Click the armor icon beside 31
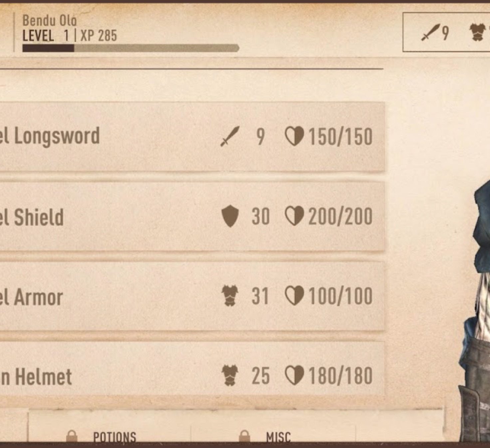Screen dimensions: 490x448 click(230, 295)
